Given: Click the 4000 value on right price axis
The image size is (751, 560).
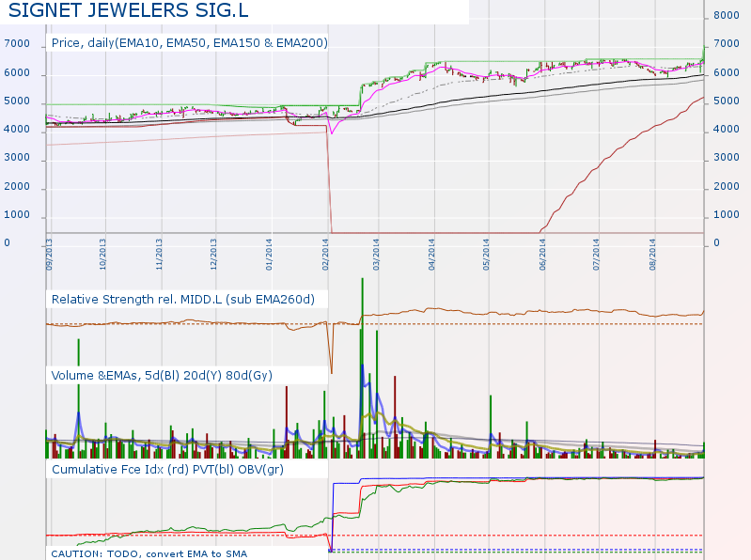Looking at the screenshot, I should [727, 130].
